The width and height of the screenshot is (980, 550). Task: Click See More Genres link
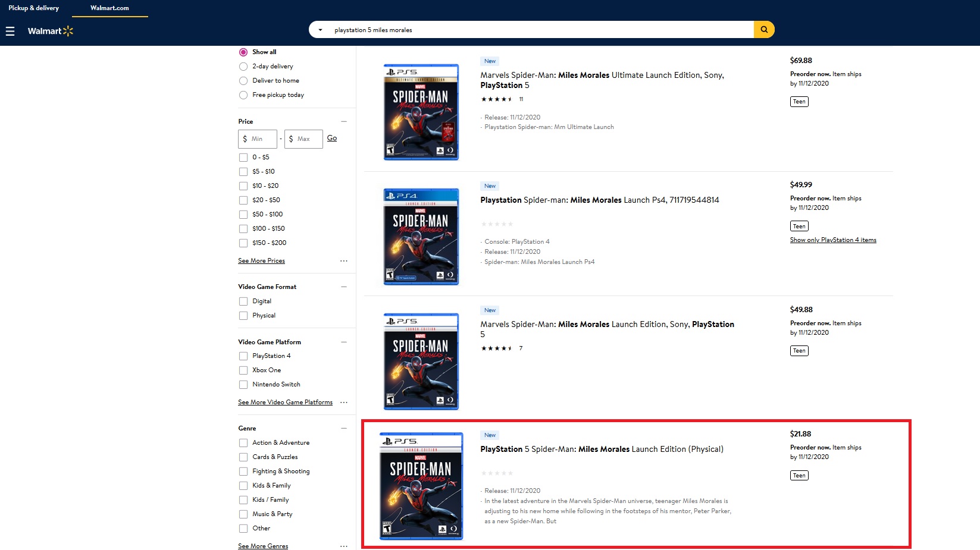(x=263, y=546)
